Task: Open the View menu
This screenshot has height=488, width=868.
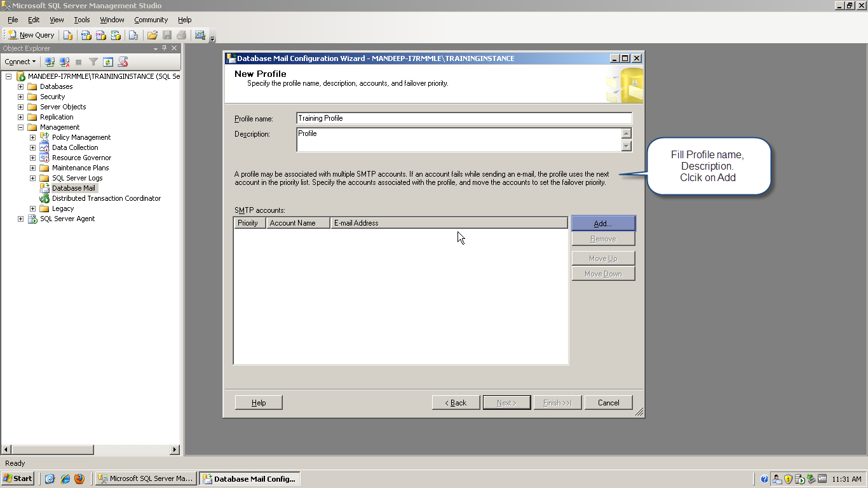Action: (x=57, y=20)
